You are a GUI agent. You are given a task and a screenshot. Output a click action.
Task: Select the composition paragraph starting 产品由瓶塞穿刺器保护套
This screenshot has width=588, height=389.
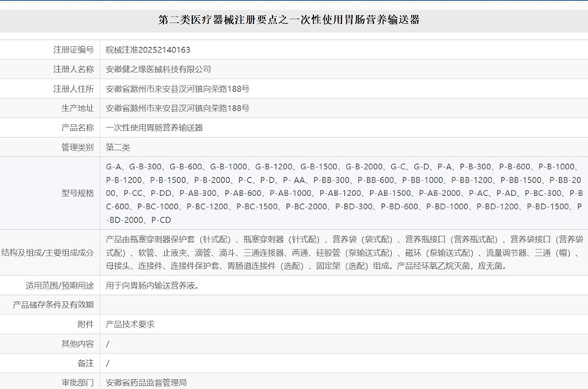[x=344, y=253]
